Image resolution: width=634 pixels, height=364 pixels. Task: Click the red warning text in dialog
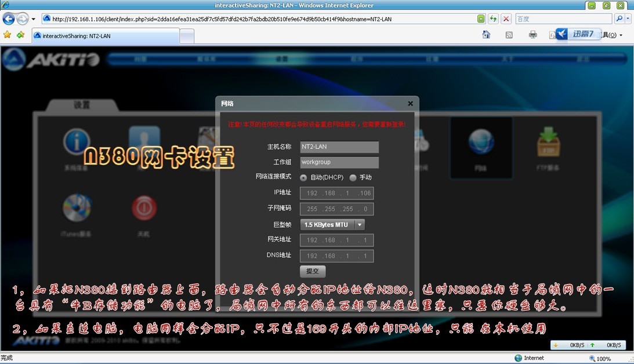(317, 124)
